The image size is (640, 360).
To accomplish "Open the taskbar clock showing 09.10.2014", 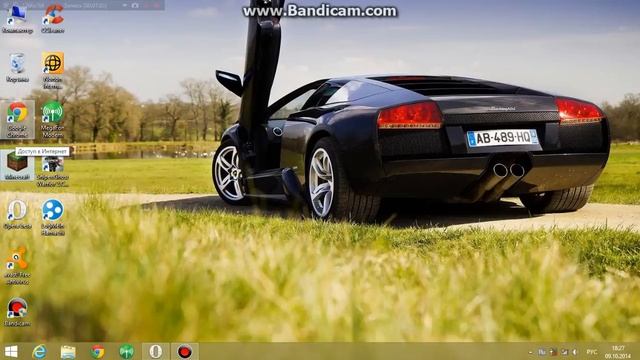I will point(618,352).
